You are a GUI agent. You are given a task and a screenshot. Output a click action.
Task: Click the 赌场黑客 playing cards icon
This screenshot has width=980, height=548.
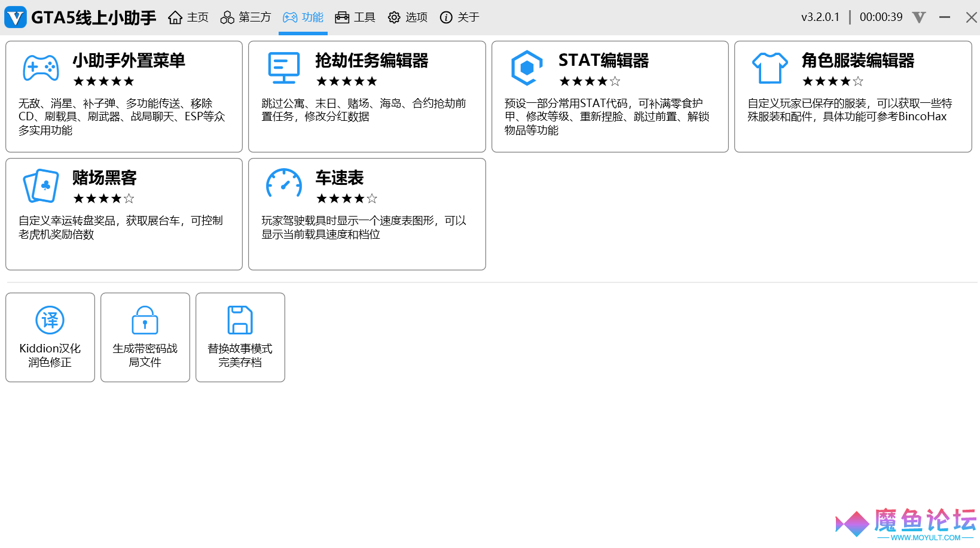[x=41, y=185]
